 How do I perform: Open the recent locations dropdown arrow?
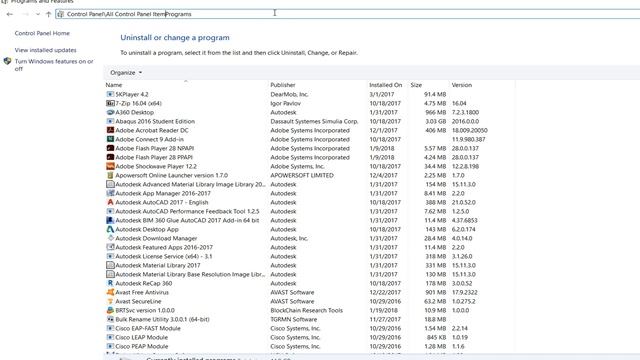tap(38, 14)
